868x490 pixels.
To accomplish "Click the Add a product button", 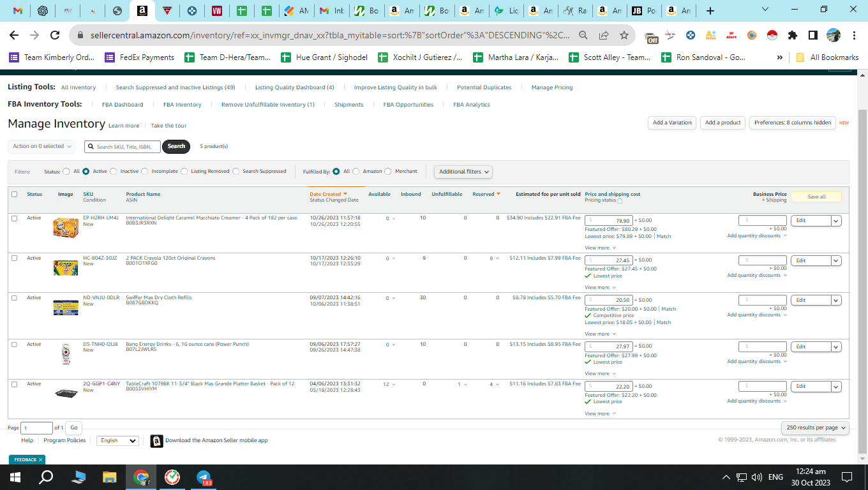I will click(x=722, y=122).
